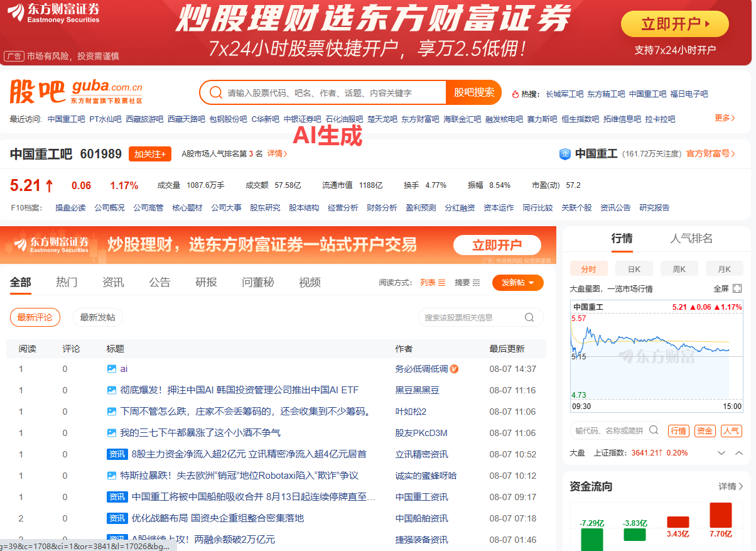Screen dimensions: 756x551
Task: Open post 优化战略布局 国资央企重组整合密集落地
Action: 217,518
